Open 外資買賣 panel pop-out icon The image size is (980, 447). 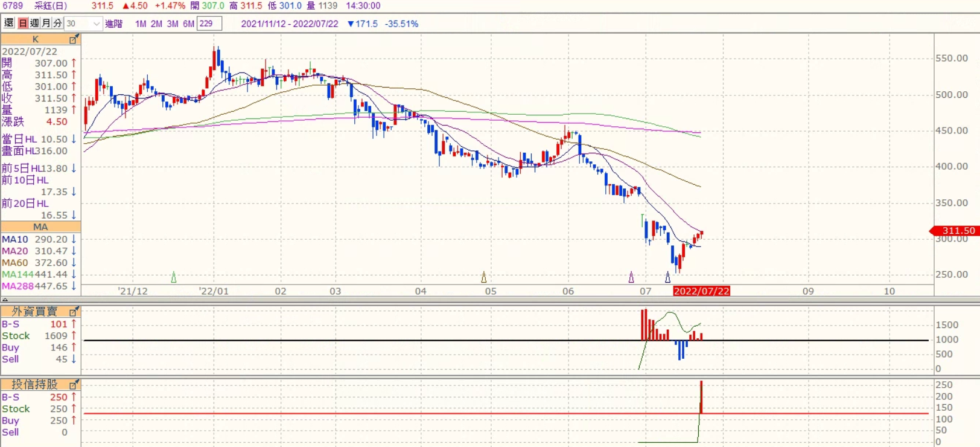[x=74, y=312]
